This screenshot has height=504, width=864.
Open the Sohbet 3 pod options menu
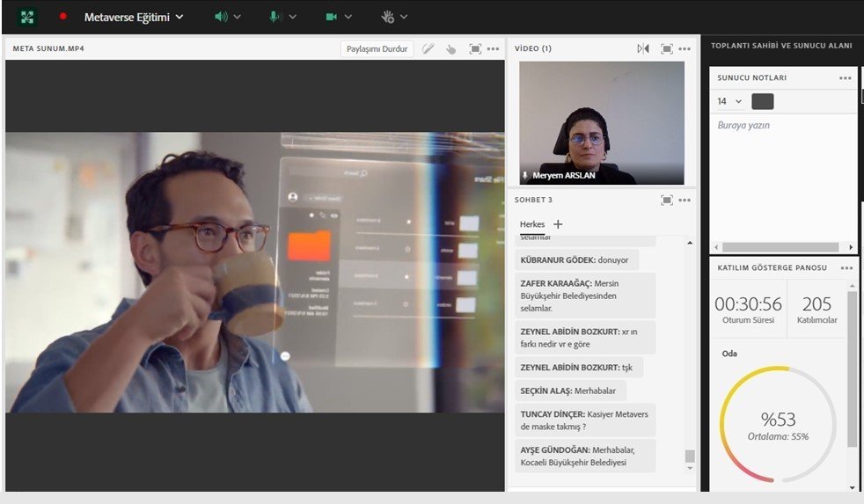click(685, 200)
